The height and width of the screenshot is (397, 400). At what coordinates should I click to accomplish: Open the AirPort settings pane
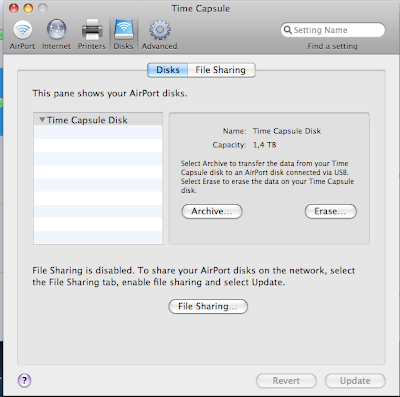[x=22, y=35]
